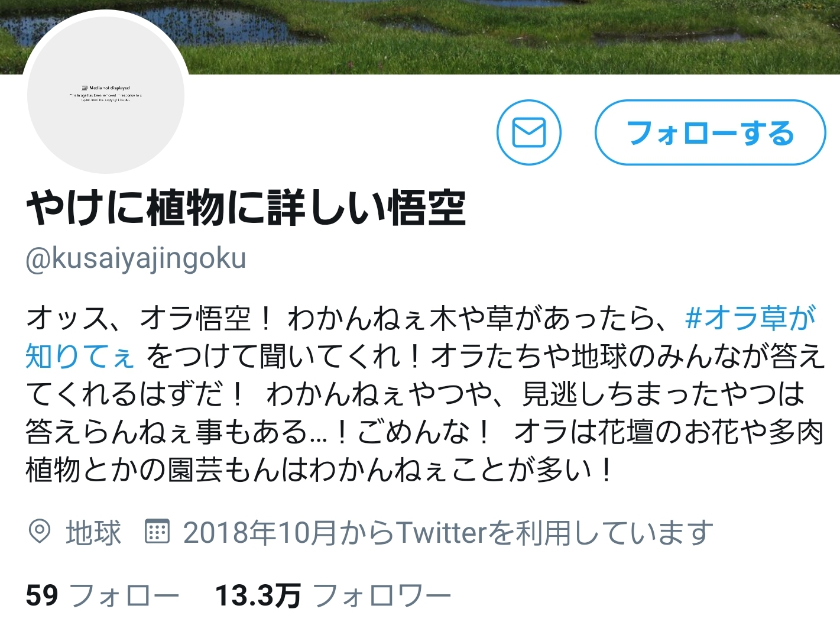Open direct message via envelope icon
The image size is (840, 638).
click(528, 132)
